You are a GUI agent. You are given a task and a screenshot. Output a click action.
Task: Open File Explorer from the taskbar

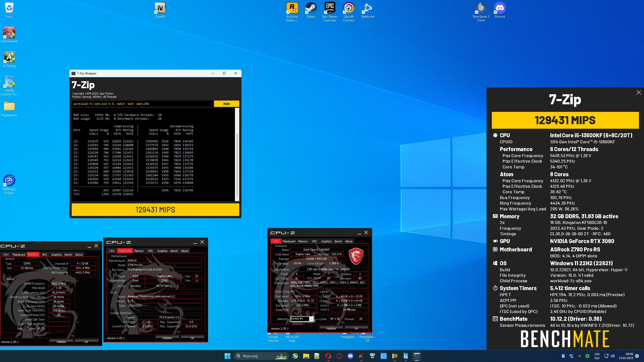[306, 356]
